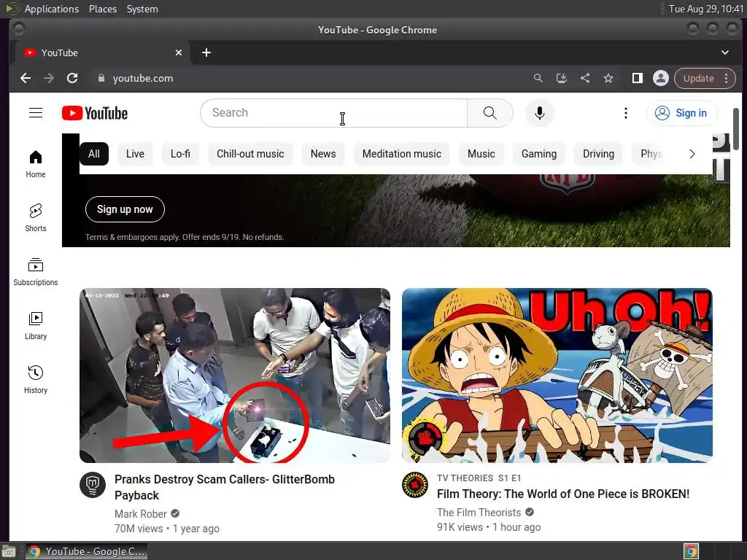
Task: Open Shorts in sidebar
Action: click(36, 217)
